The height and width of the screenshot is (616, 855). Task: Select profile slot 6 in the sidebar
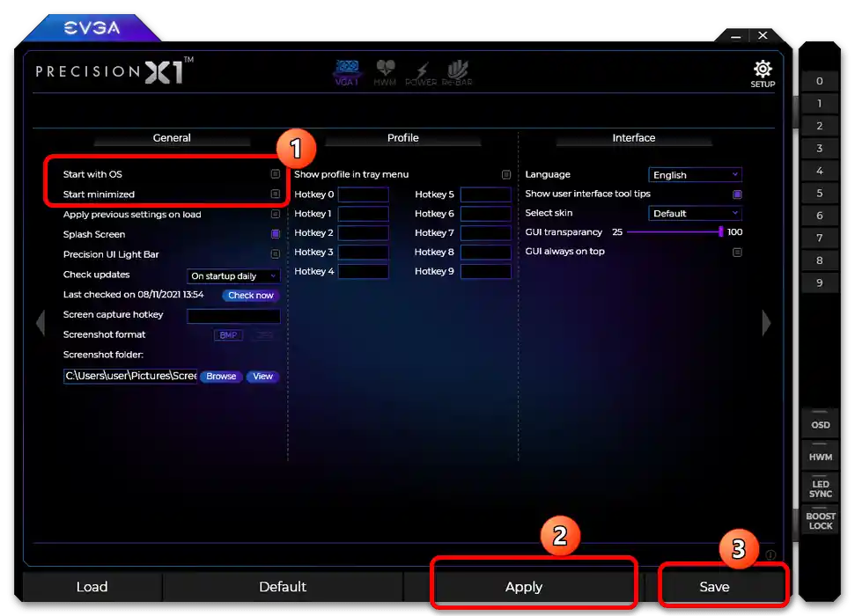pos(819,216)
